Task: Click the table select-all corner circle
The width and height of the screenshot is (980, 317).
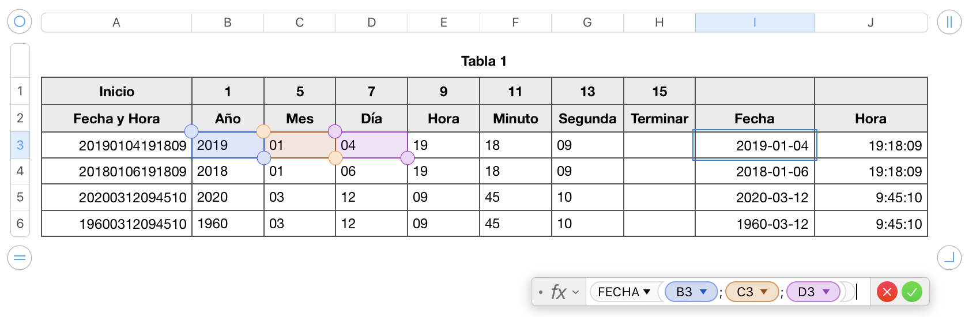Action: 20,22
